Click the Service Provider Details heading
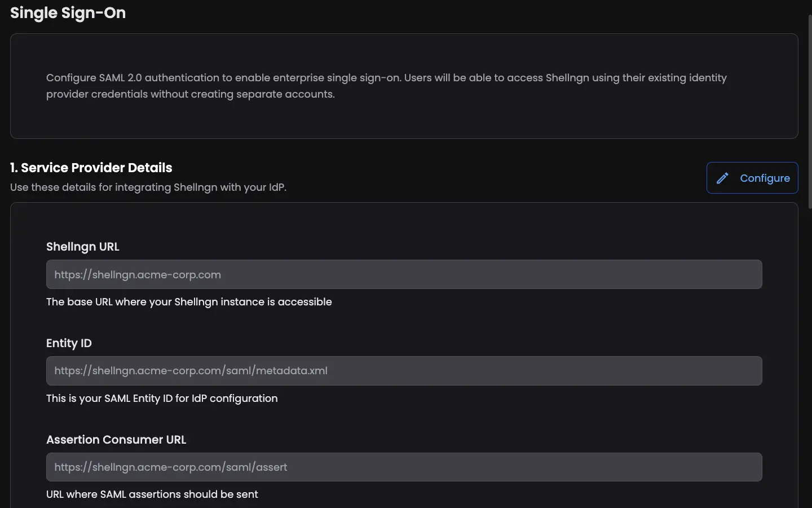Screen dimensions: 812x508 (x=91, y=168)
